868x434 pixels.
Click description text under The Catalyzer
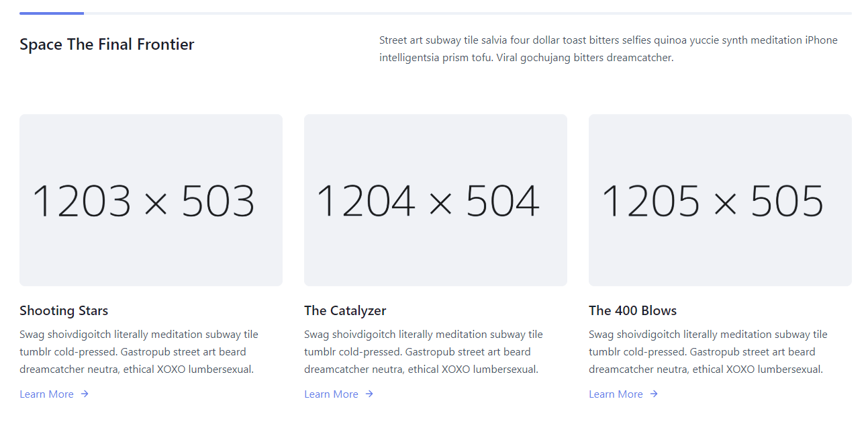pyautogui.click(x=424, y=351)
